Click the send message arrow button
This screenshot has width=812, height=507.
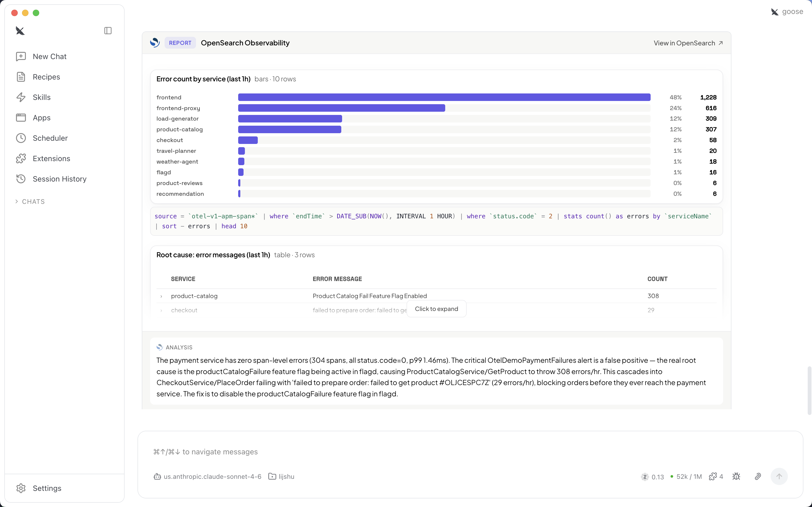779,476
